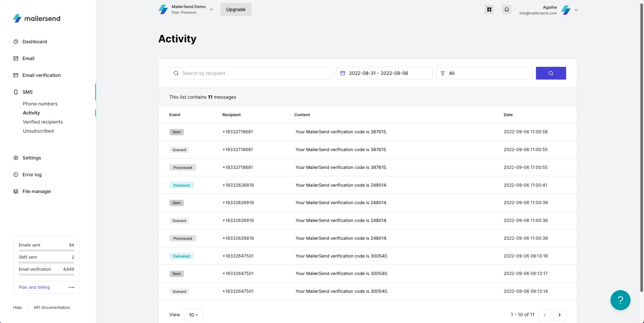The height and width of the screenshot is (323, 644).
Task: Click the Email envelope icon
Action: point(16,58)
